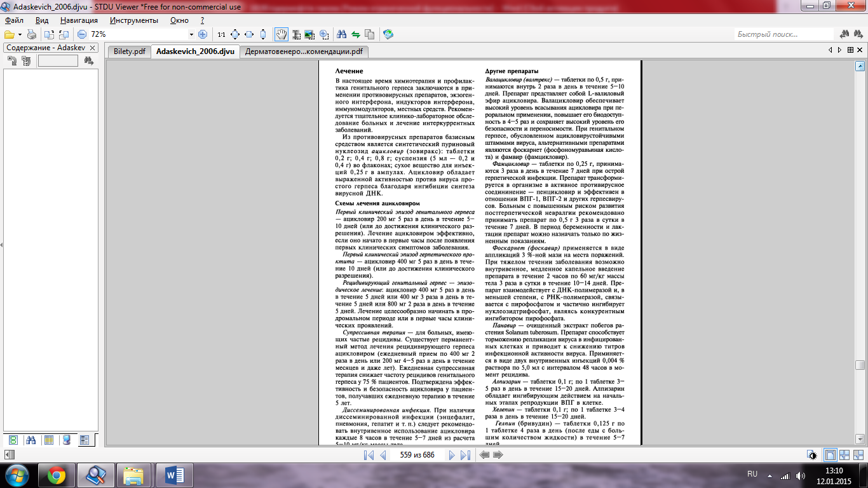Click the Windows Start button

17,475
